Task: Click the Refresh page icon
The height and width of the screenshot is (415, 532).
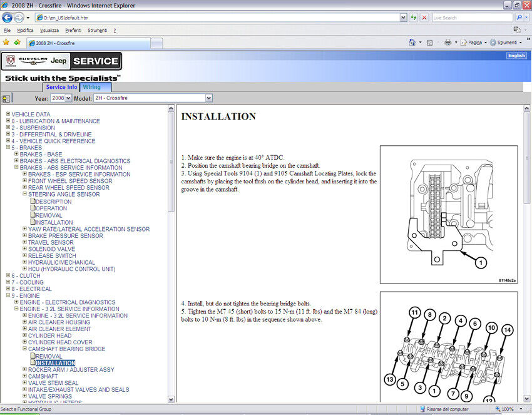Action: point(414,18)
